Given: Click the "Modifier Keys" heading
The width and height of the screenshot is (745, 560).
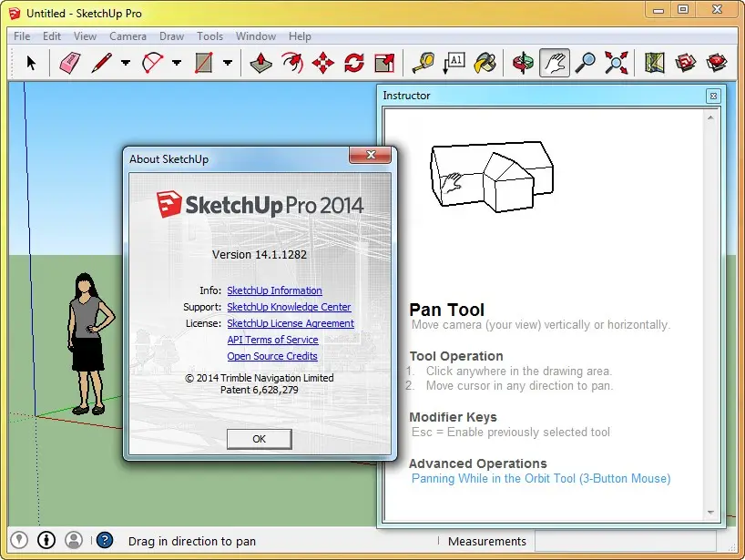Looking at the screenshot, I should 453,417.
